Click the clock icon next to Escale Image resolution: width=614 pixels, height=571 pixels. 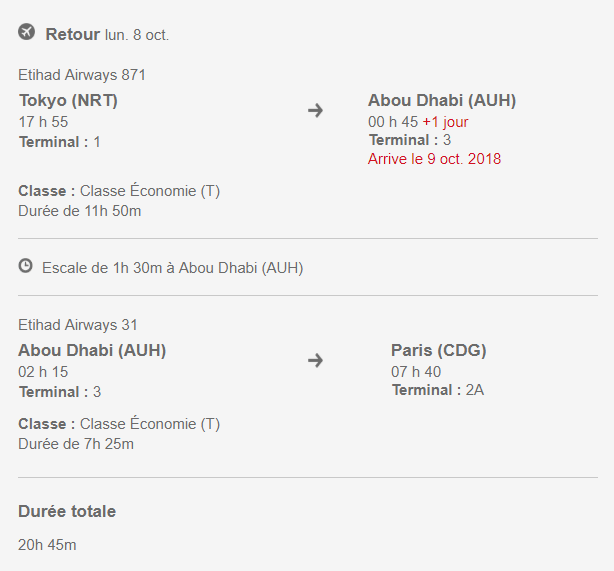[x=25, y=266]
